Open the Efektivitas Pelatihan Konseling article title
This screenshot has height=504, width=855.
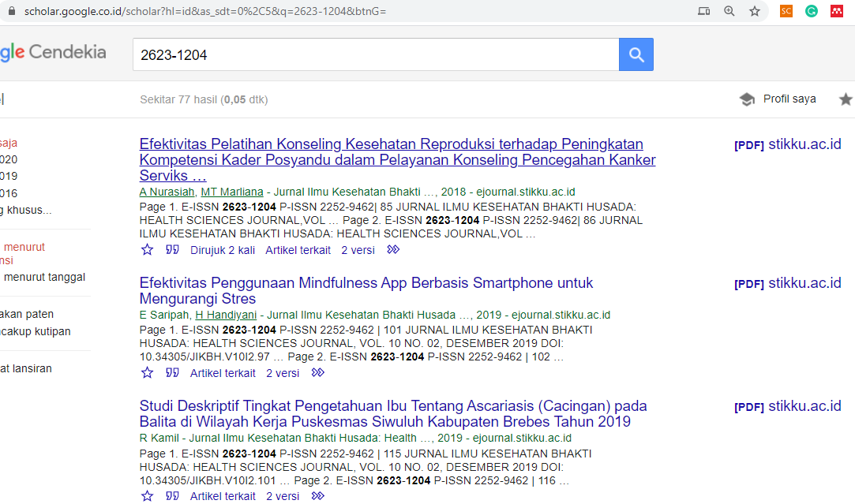coord(391,144)
